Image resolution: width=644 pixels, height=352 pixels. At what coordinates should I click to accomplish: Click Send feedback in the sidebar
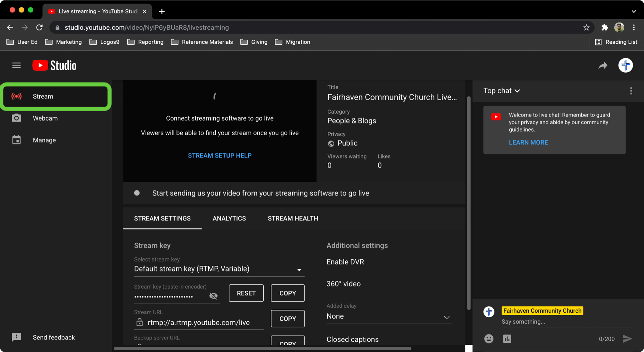pyautogui.click(x=43, y=337)
